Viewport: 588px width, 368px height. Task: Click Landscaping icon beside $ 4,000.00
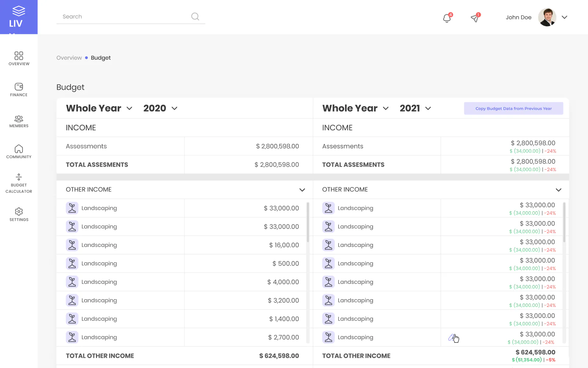pyautogui.click(x=72, y=282)
